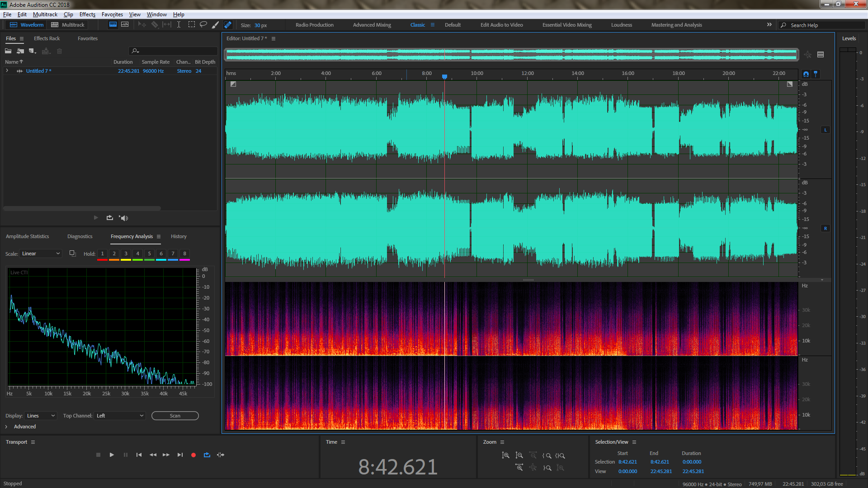Switch to the Amplitude Statistics tab

tap(27, 236)
